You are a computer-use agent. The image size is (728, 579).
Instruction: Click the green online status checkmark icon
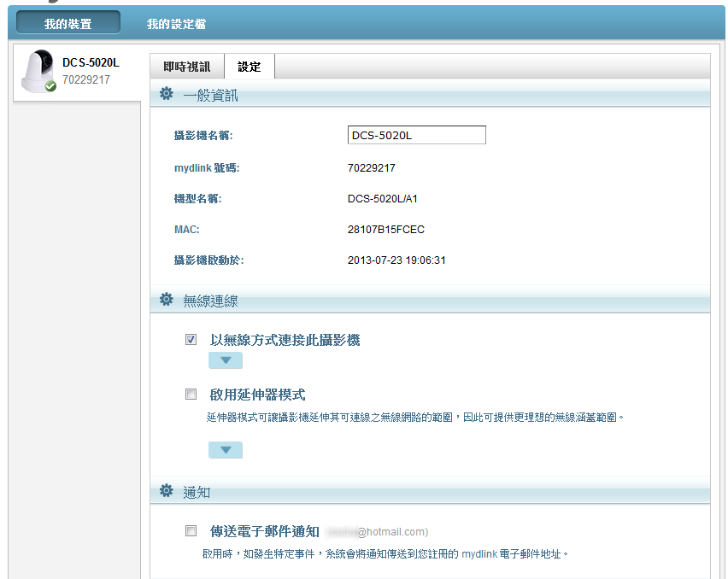coord(50,86)
